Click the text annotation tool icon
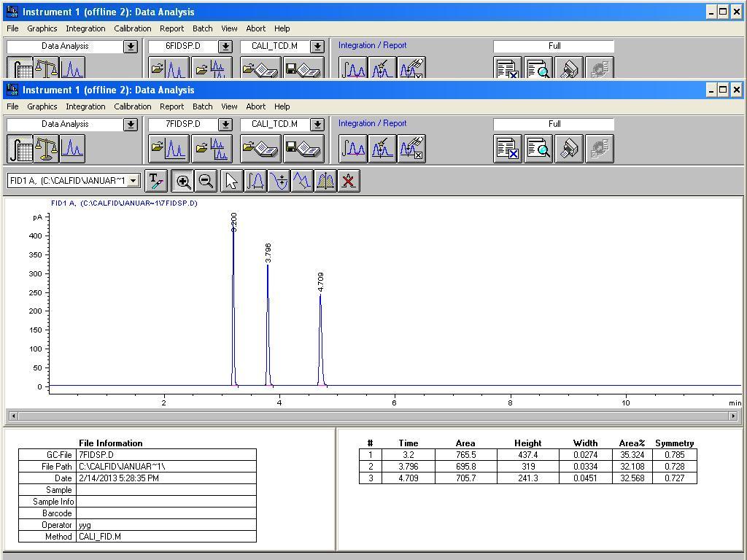The width and height of the screenshot is (747, 560). pos(156,182)
